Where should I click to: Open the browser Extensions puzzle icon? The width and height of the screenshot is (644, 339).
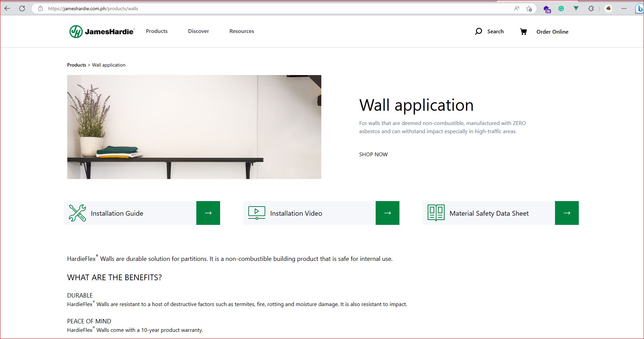point(591,8)
